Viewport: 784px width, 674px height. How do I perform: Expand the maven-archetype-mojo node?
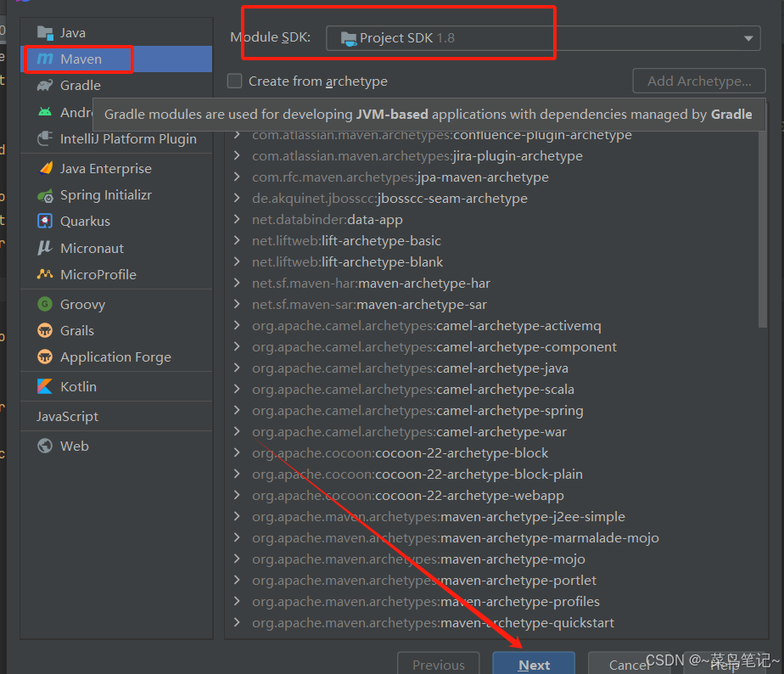[237, 559]
